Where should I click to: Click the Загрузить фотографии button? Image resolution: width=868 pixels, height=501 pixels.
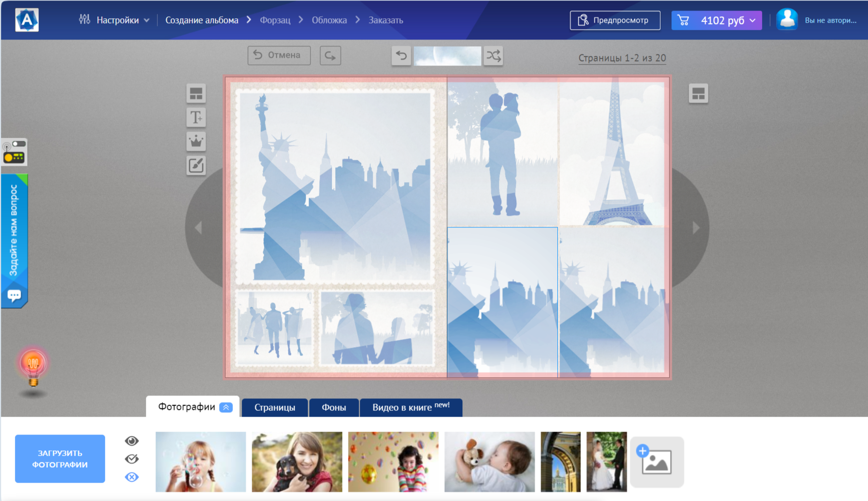click(x=60, y=459)
